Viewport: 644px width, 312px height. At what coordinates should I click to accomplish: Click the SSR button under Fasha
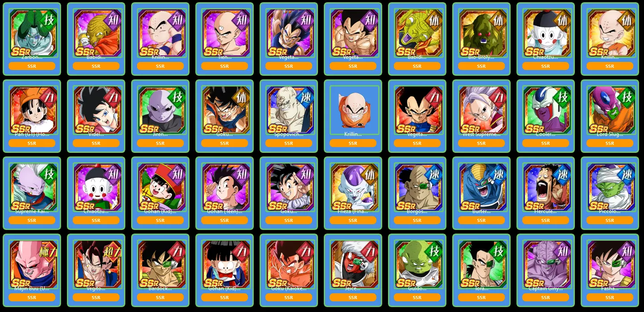610,297
